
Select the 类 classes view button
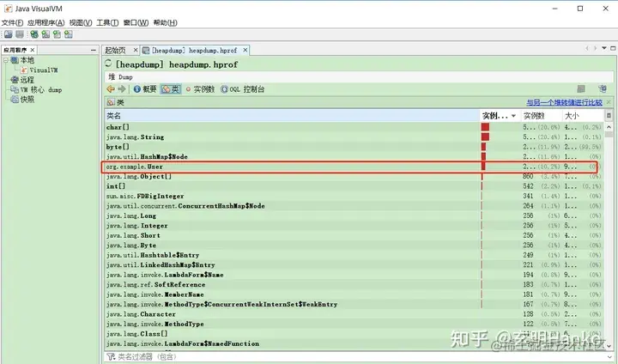171,89
